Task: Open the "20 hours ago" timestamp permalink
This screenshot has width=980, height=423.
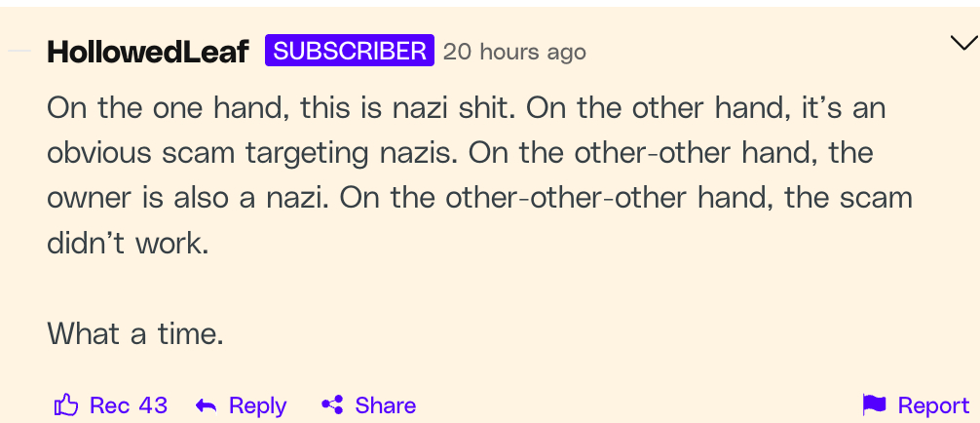Action: click(x=514, y=52)
